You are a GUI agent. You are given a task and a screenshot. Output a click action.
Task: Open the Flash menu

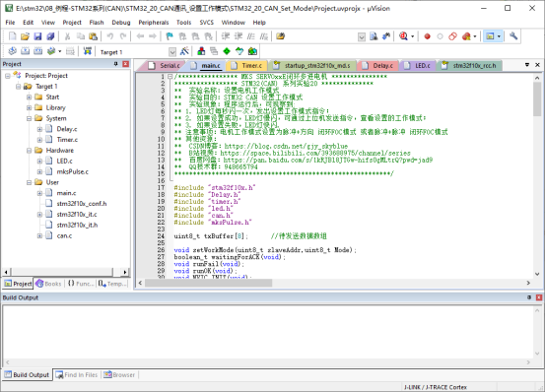click(x=97, y=23)
